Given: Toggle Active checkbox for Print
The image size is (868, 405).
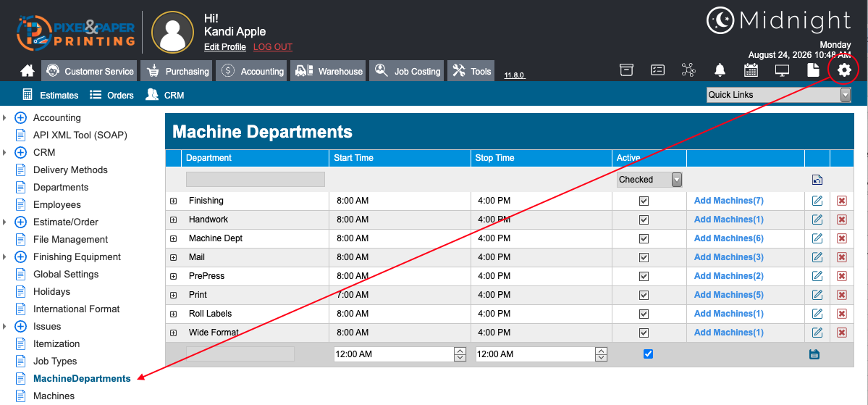Looking at the screenshot, I should click(644, 296).
